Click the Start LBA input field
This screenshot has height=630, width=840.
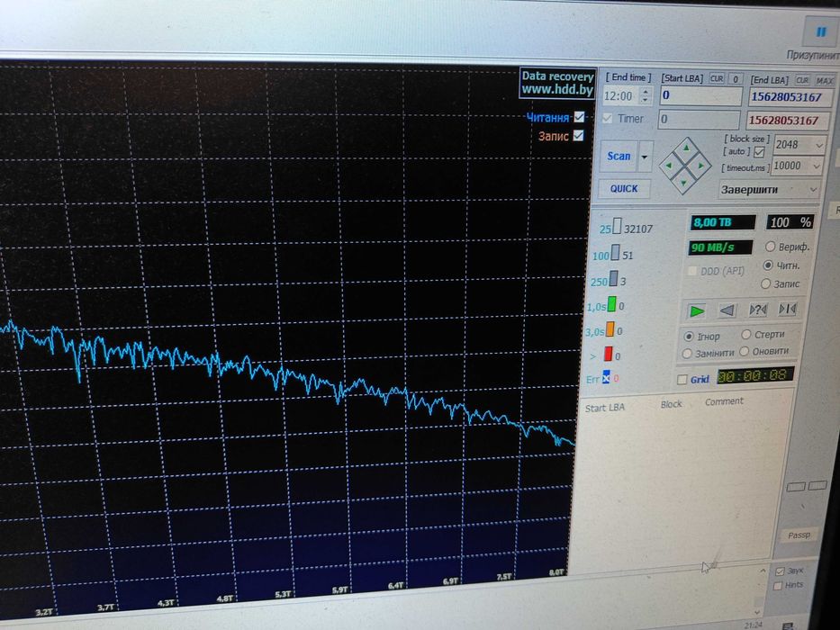701,96
